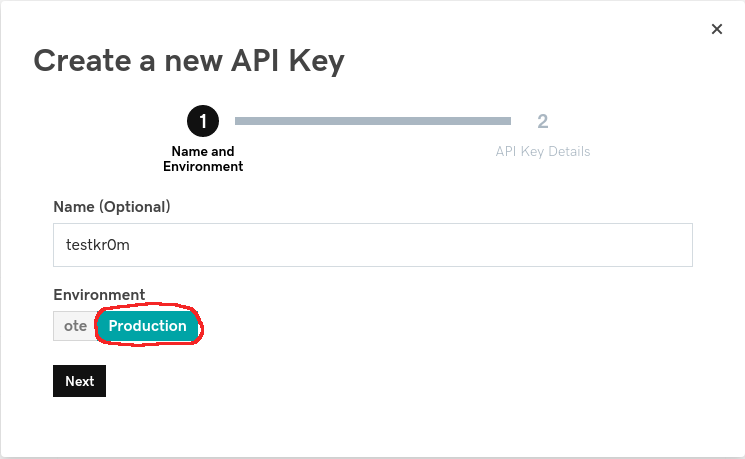Open the API Key Details step label
The height and width of the screenshot is (459, 745).
point(543,152)
